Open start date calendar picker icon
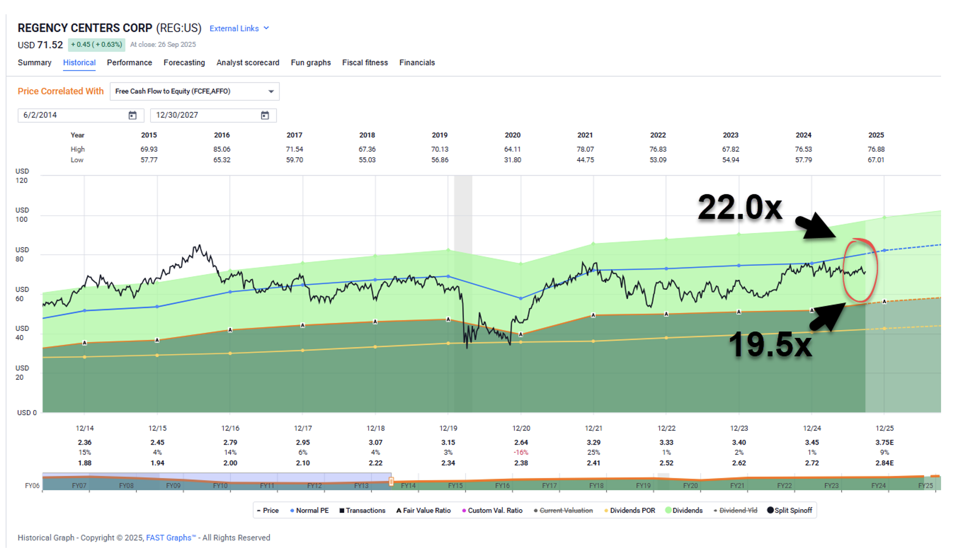The image size is (966, 560). click(x=132, y=115)
